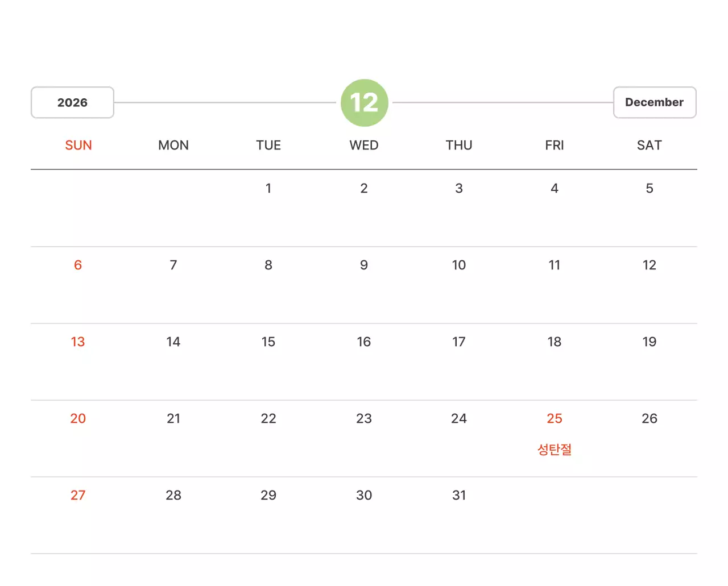
Task: Click December 21 date
Action: point(173,419)
